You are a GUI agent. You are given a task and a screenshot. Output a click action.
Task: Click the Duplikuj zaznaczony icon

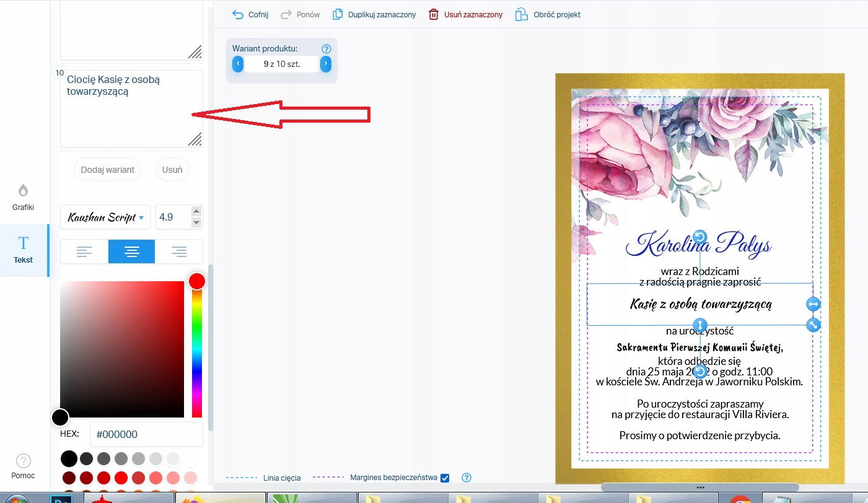338,14
